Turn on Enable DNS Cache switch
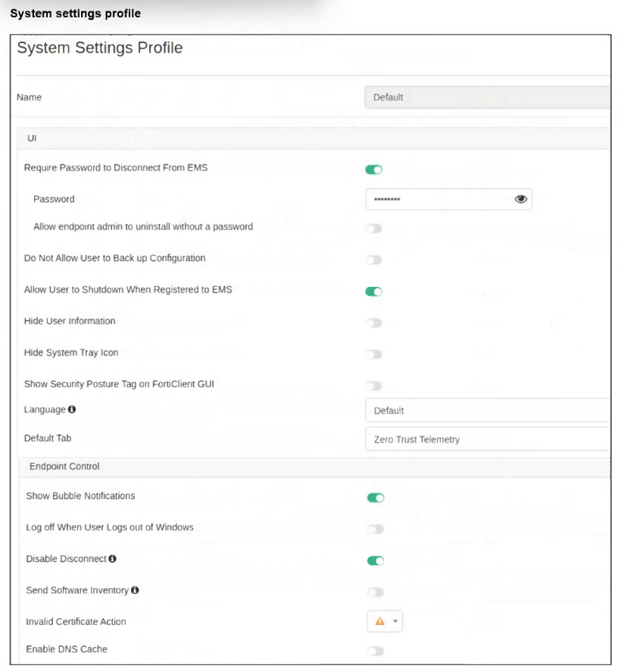Screen dimensions: 621x672 (376, 651)
